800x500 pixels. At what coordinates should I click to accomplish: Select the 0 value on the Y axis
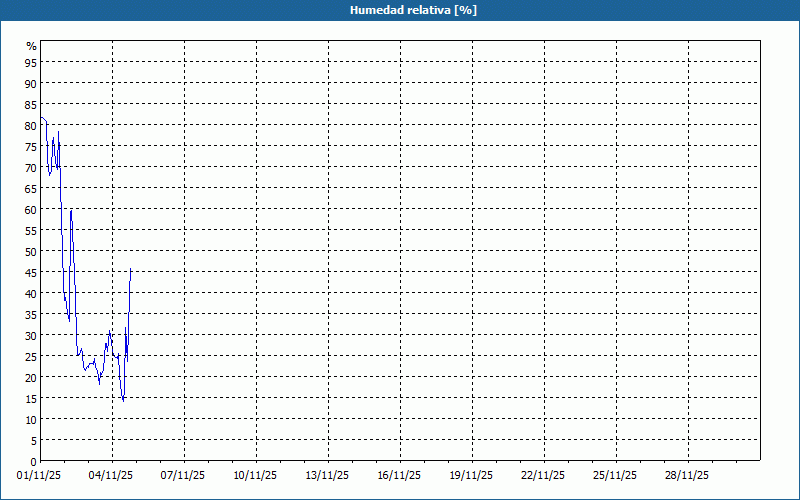[x=34, y=462]
